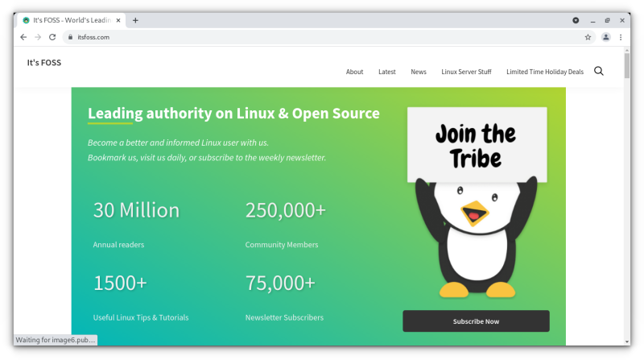The width and height of the screenshot is (644, 360).
Task: Click the round dropdown icon in the title bar
Action: pyautogui.click(x=576, y=20)
